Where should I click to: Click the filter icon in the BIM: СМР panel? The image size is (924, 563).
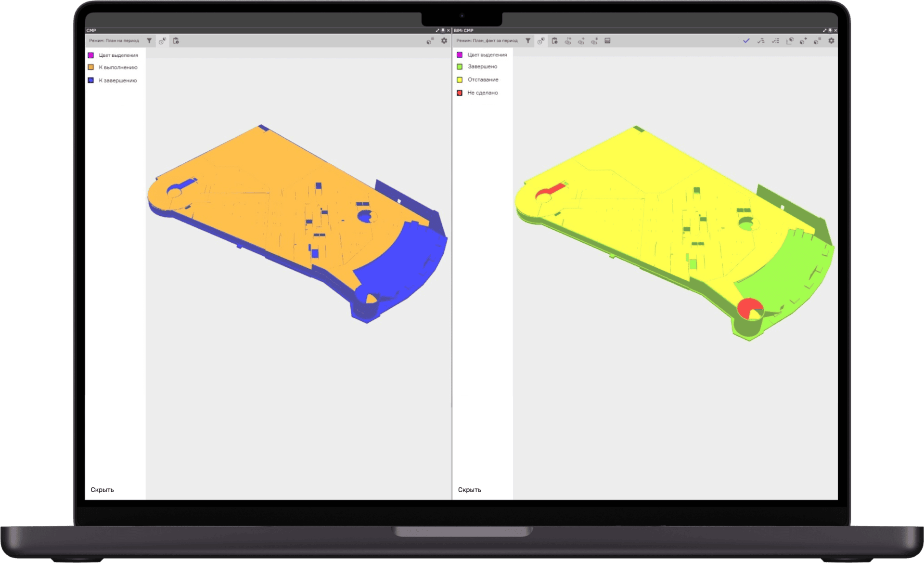[x=528, y=41]
